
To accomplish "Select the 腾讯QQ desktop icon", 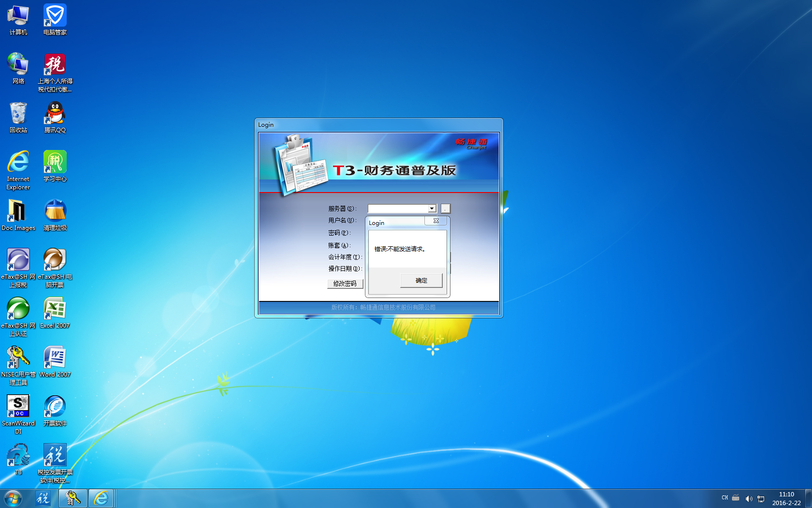I will [x=55, y=117].
